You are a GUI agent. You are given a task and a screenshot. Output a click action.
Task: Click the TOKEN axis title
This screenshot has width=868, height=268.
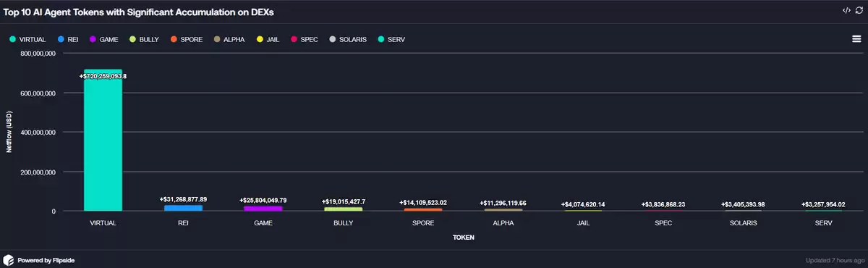point(463,237)
